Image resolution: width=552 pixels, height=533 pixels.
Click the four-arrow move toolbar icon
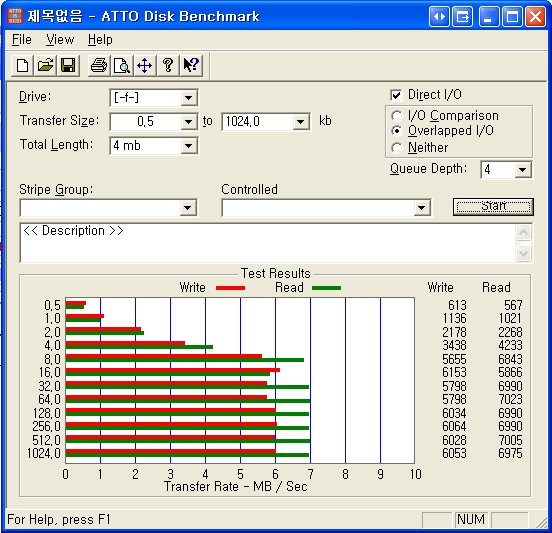(x=144, y=65)
